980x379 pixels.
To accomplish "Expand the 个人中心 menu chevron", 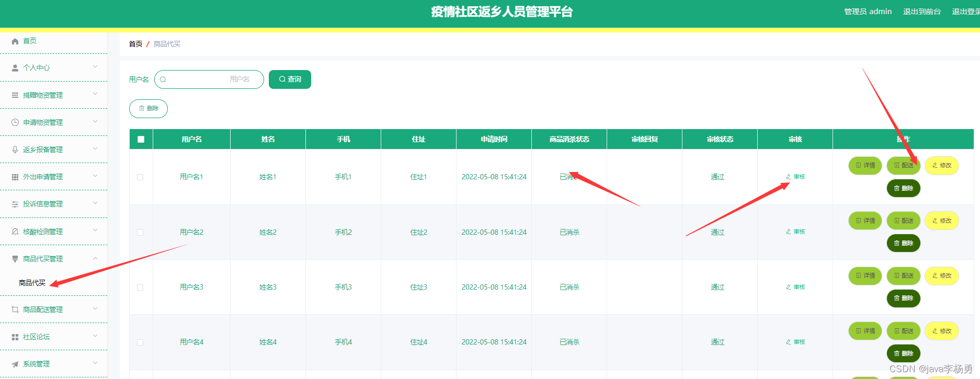I will pyautogui.click(x=95, y=67).
